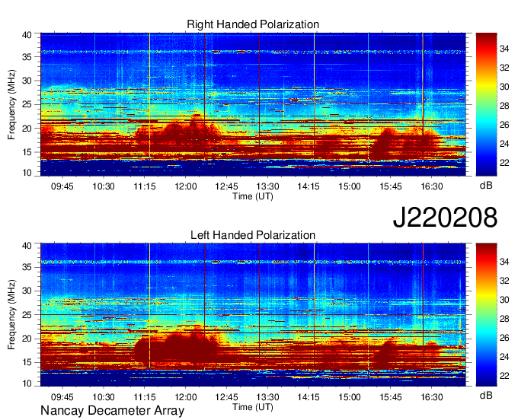Image resolution: width=518 pixels, height=420 pixels.
Task: Click the '32' dB value on Left Handed color bar
Action: tap(504, 281)
